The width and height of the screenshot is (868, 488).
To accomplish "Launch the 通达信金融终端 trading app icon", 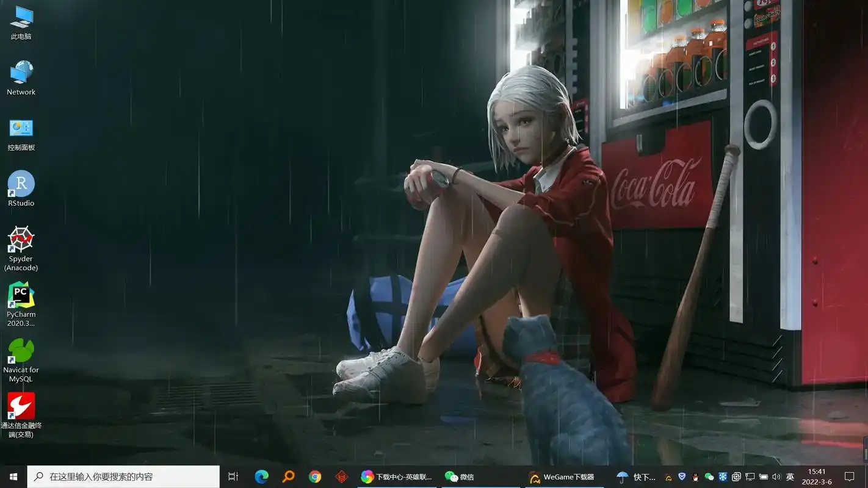I will [x=21, y=407].
